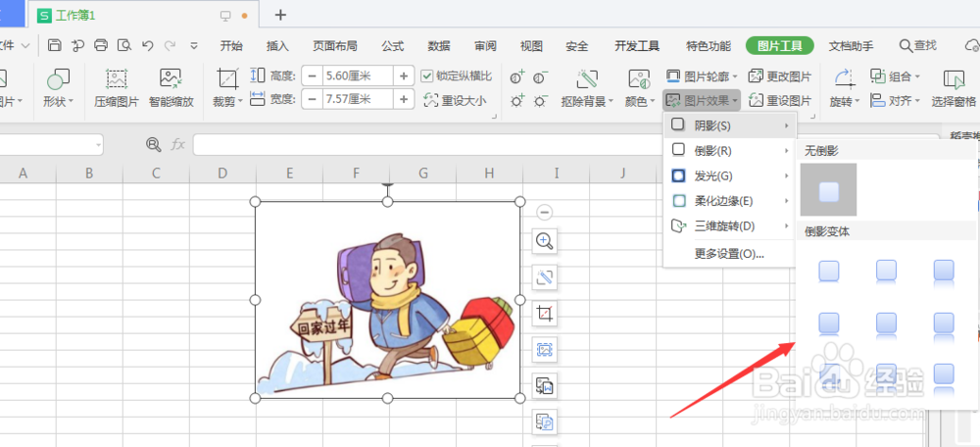This screenshot has height=447, width=980.
Task: Decrease picture brightness icon
Action: tap(541, 101)
